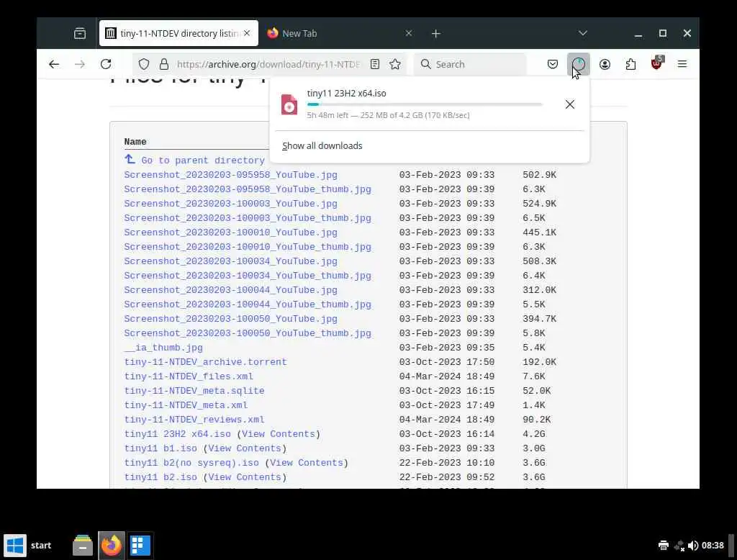Click the tiny11 b1.iso link

point(160,448)
